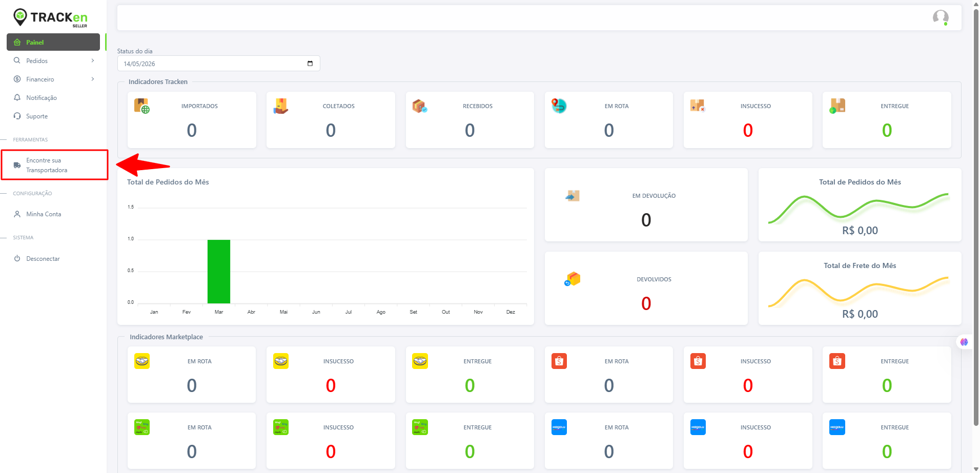Click the TRACKen Seller logo

click(50, 17)
